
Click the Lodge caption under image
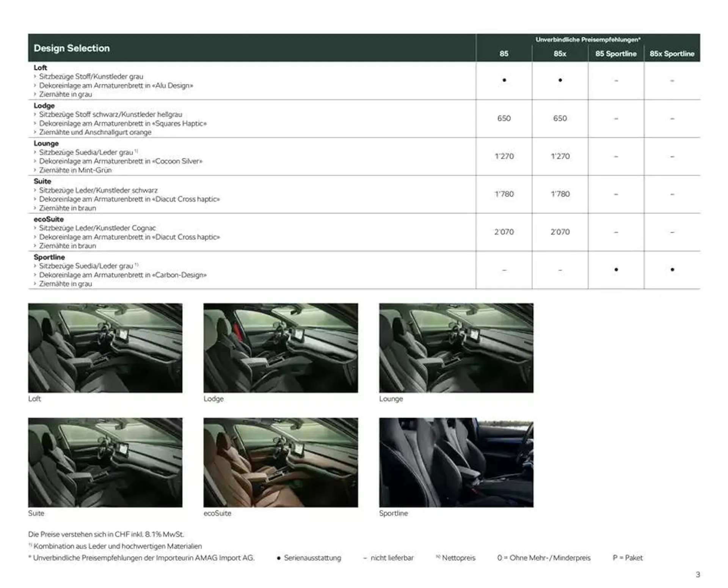[213, 399]
